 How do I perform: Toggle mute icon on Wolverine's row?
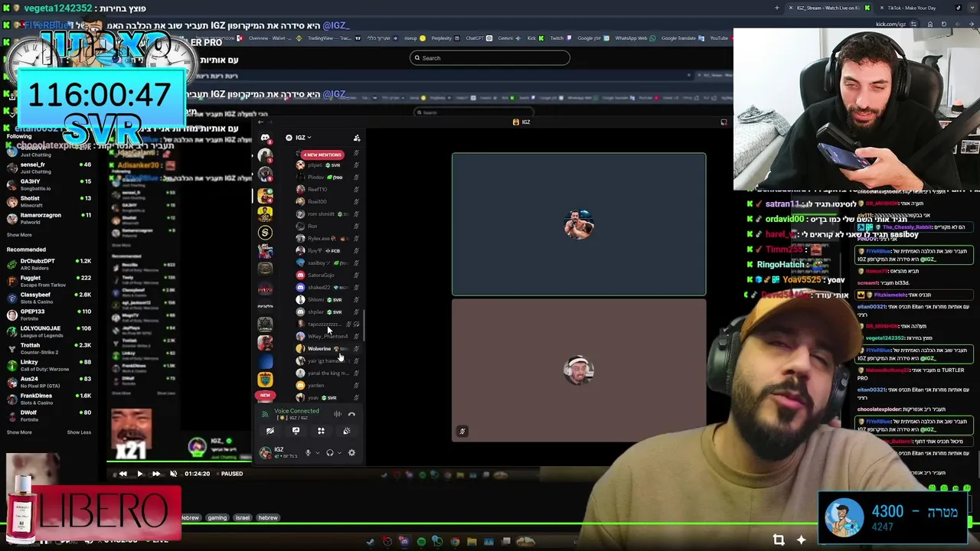pos(357,348)
